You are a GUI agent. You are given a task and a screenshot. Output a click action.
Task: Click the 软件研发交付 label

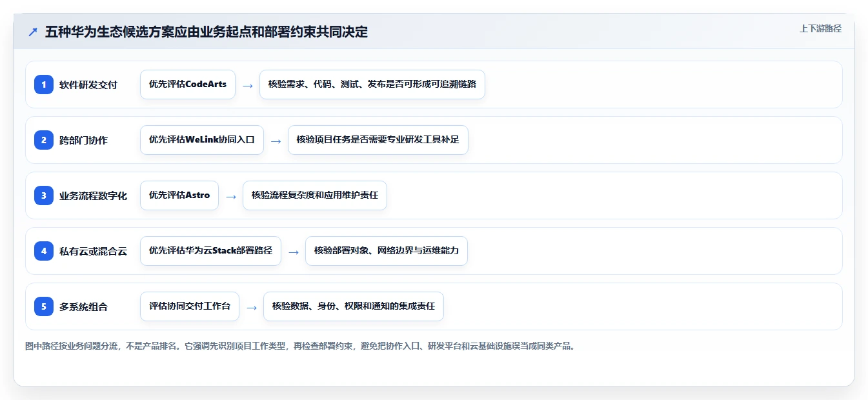(88, 85)
